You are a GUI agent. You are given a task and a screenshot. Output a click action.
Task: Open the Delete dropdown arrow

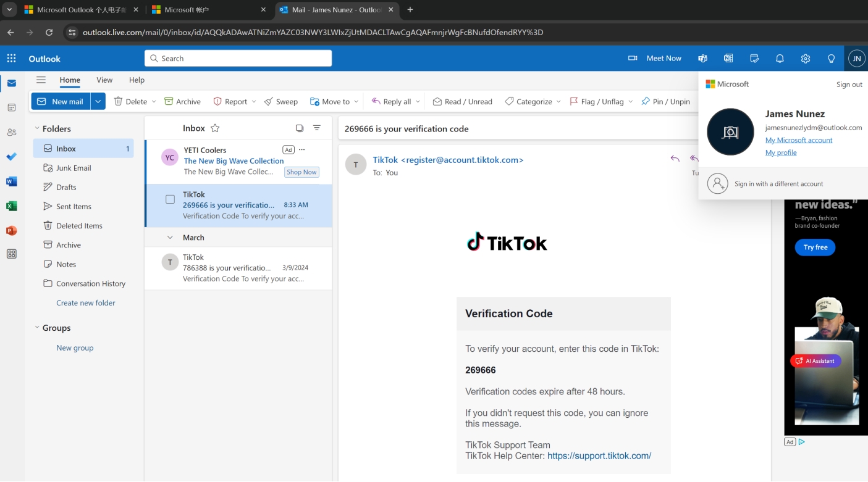point(154,102)
